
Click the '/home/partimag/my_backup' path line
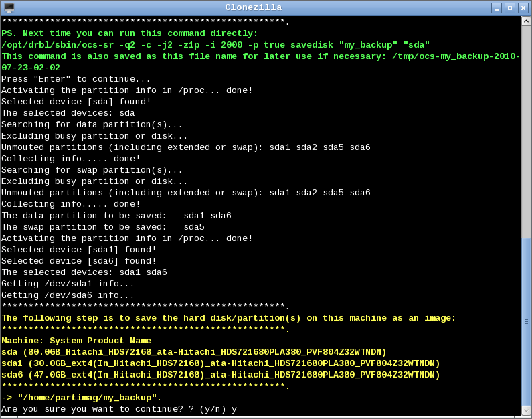(82, 398)
